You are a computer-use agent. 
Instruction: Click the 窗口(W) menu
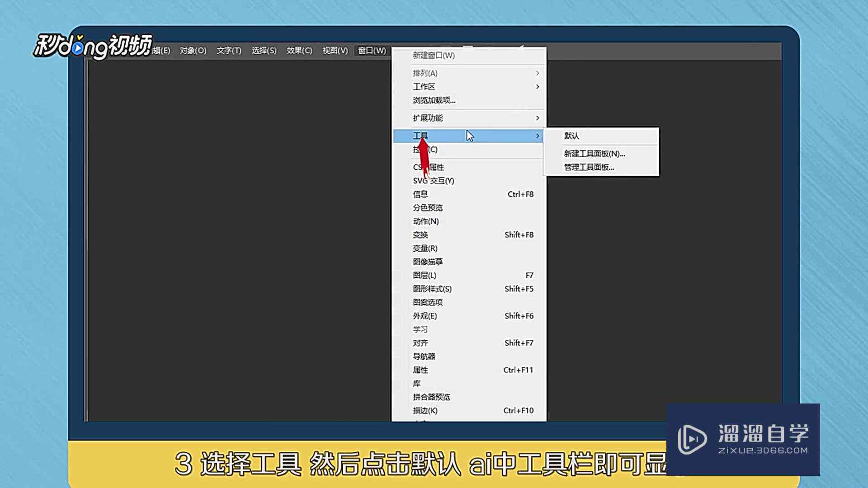tap(372, 51)
